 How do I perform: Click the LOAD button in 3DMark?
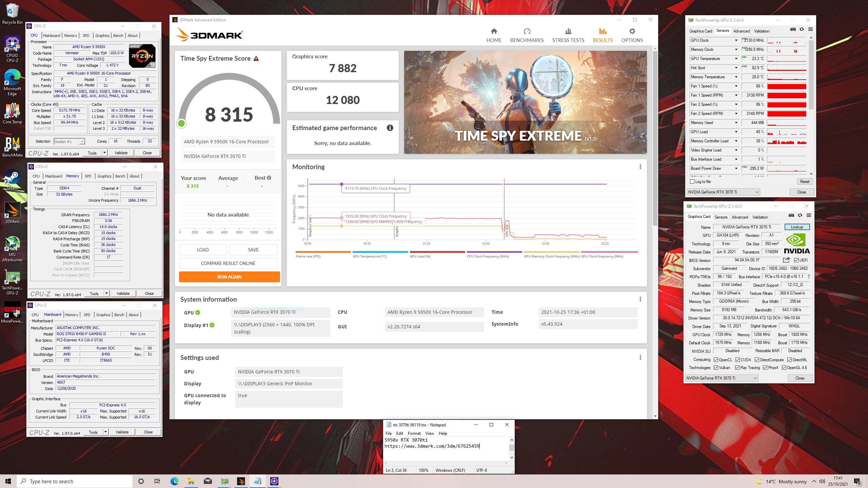click(203, 250)
